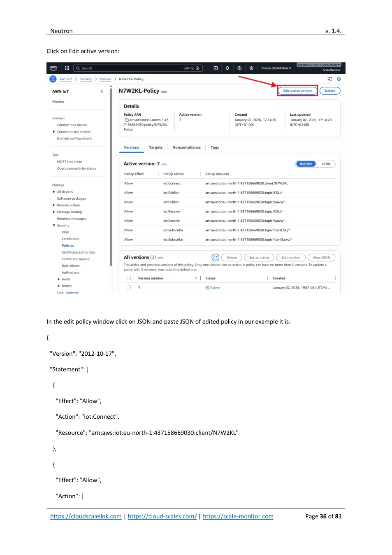392x555 pixels.
Task: Open the AWS services grid menu
Action: coord(67,68)
